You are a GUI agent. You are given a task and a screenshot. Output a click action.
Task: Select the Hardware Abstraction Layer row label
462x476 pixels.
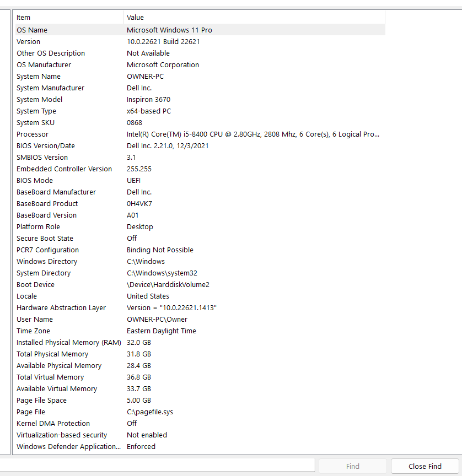[61, 307]
